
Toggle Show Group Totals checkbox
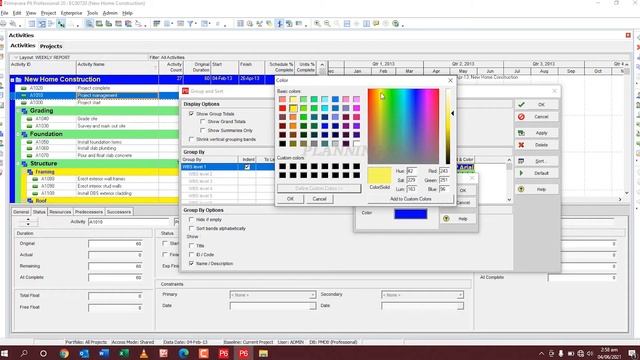pos(191,113)
